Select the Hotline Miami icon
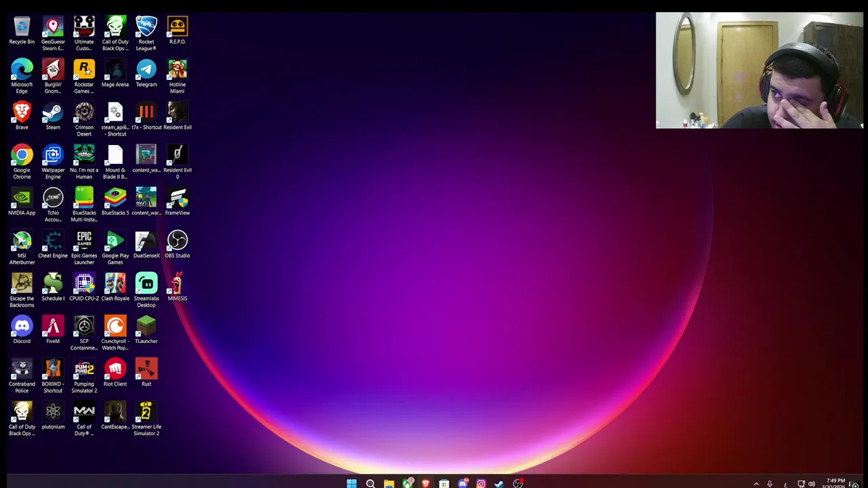This screenshot has width=868, height=488. click(178, 77)
